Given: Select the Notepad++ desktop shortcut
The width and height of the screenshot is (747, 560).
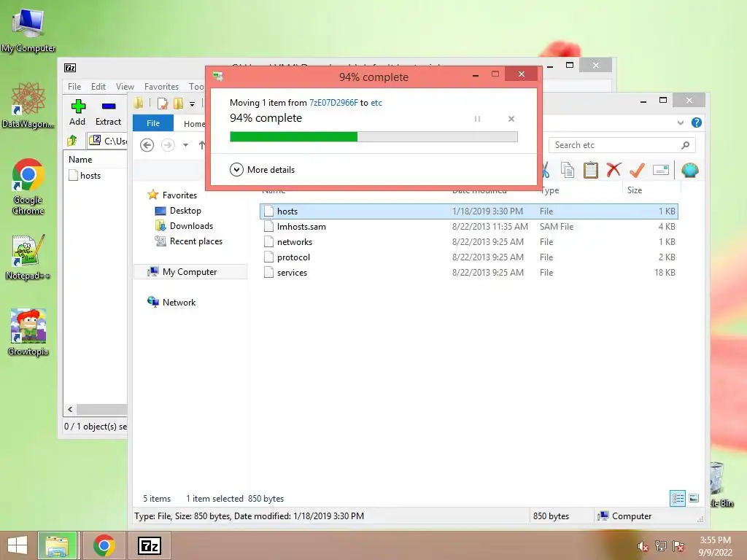Looking at the screenshot, I should [x=28, y=257].
